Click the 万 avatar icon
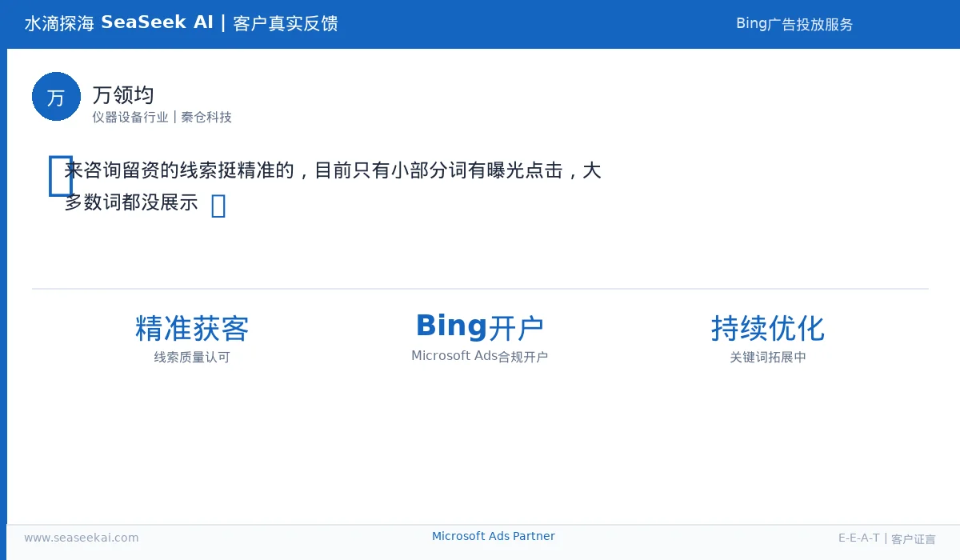This screenshot has width=960, height=560. pyautogui.click(x=56, y=96)
